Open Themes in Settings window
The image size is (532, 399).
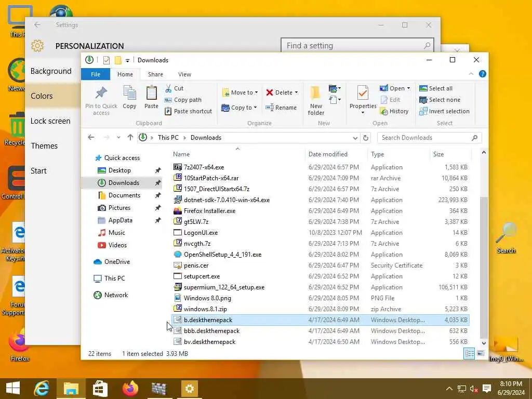[44, 146]
